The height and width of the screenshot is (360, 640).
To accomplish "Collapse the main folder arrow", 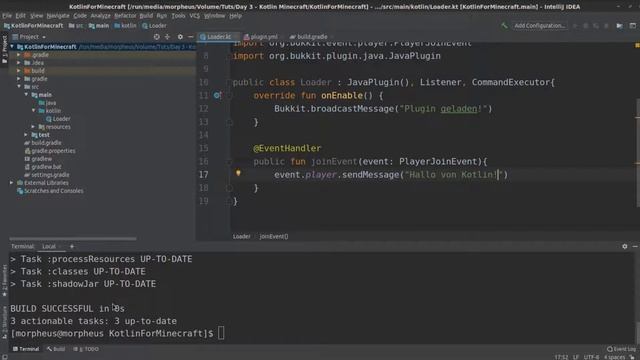I will click(x=27, y=95).
